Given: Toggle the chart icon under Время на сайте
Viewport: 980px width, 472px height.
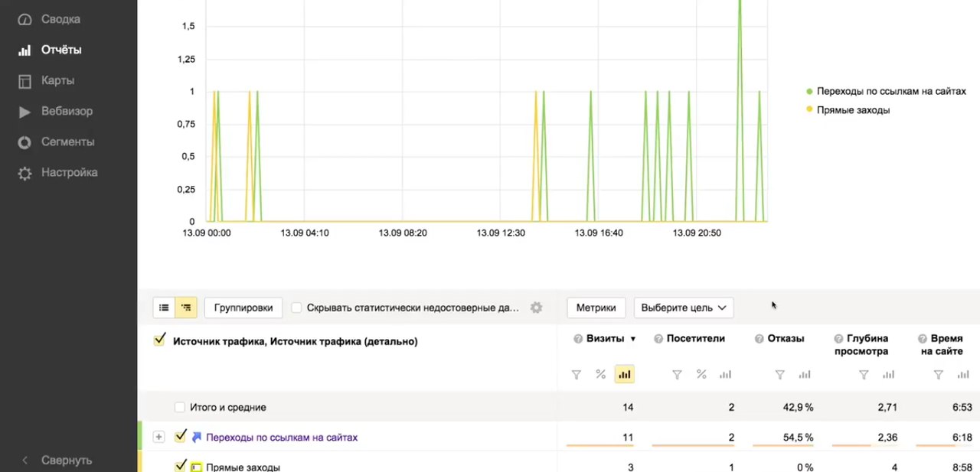Looking at the screenshot, I should tap(962, 374).
